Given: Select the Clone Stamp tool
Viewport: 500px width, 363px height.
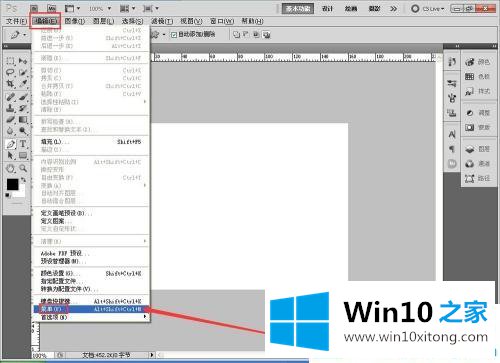Looking at the screenshot, I should coord(10,108).
